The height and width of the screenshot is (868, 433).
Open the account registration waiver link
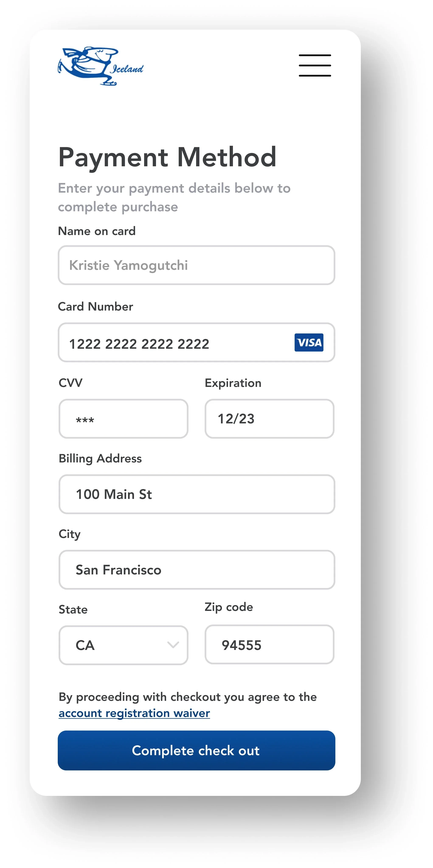click(x=134, y=713)
